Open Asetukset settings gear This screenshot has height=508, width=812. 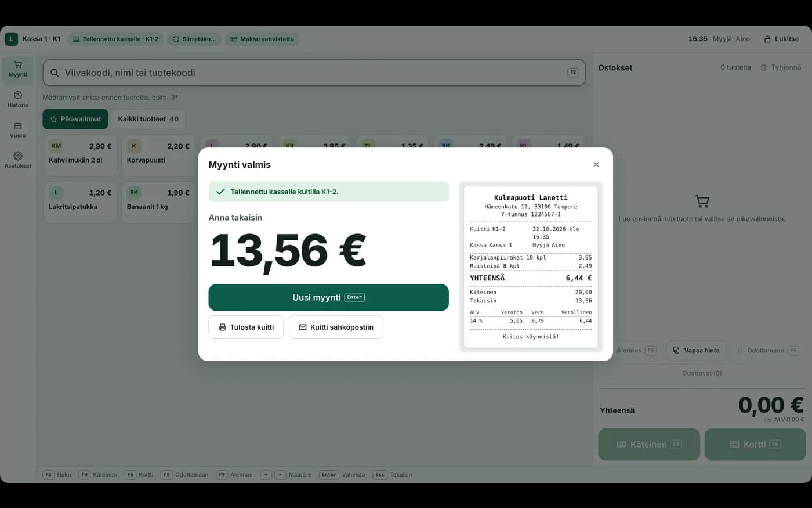click(18, 156)
